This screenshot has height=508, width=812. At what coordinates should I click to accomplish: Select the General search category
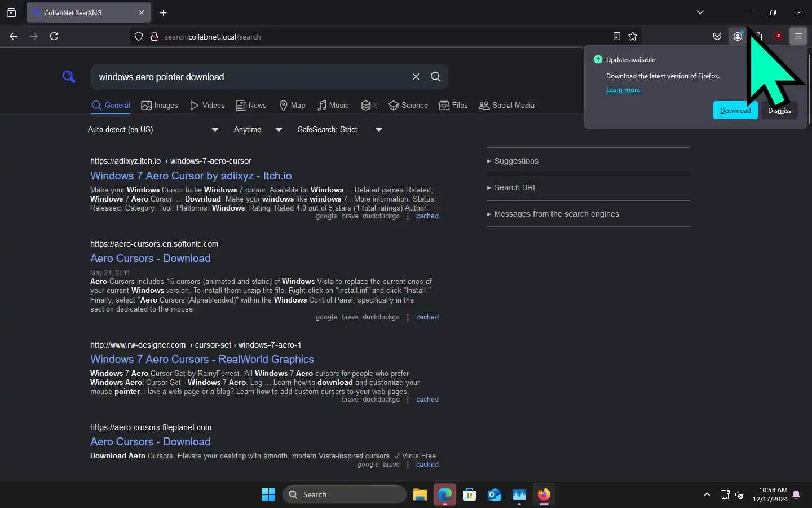(111, 106)
